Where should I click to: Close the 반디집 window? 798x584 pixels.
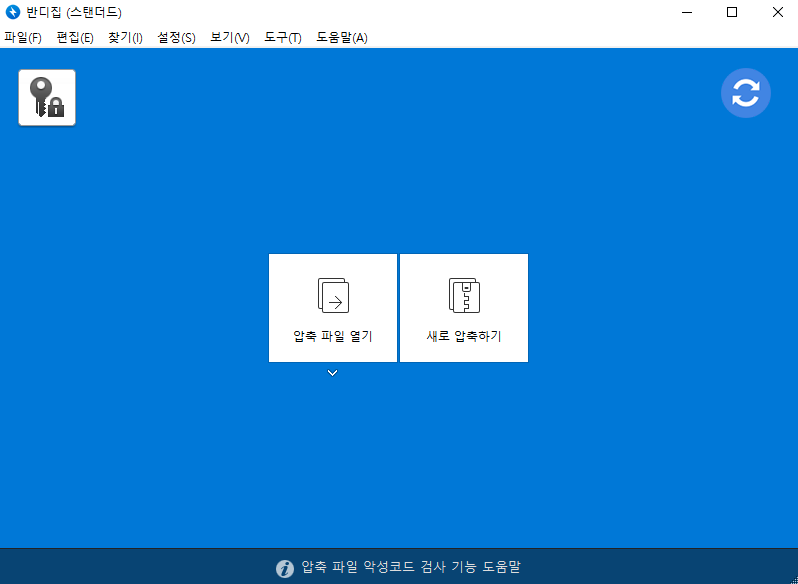pos(777,12)
